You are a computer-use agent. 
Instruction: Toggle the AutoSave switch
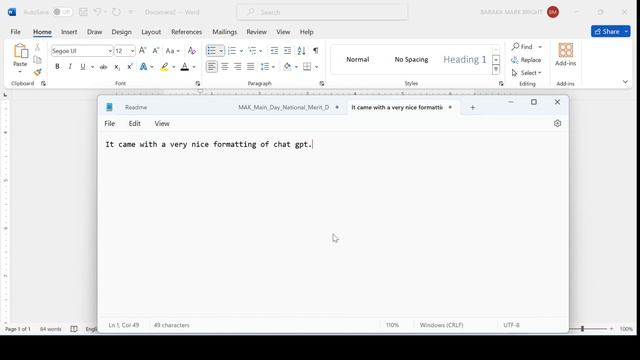[x=62, y=12]
